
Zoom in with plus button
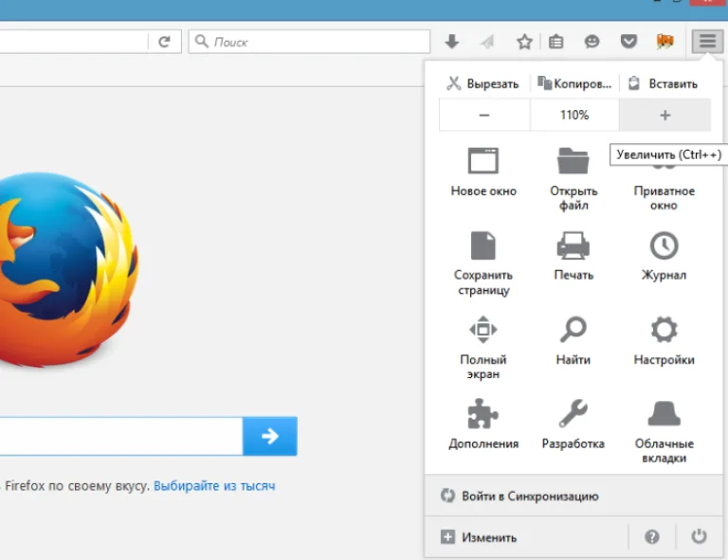[x=664, y=115]
